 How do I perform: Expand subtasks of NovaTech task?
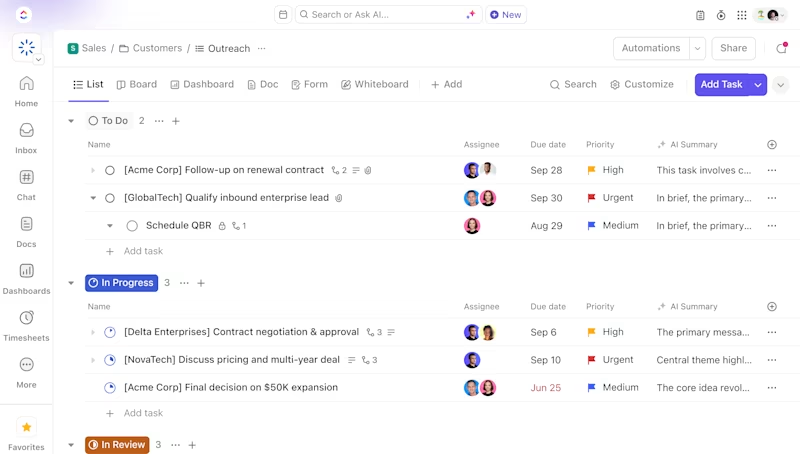tap(93, 360)
